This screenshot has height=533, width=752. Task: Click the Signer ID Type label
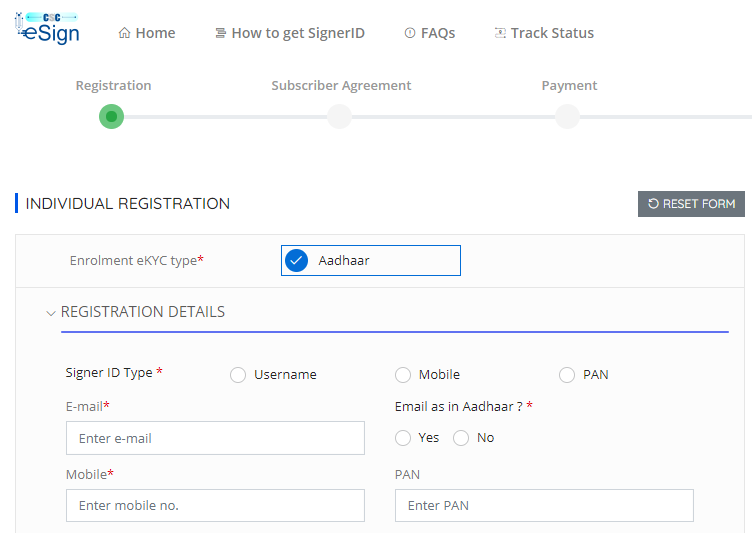114,373
